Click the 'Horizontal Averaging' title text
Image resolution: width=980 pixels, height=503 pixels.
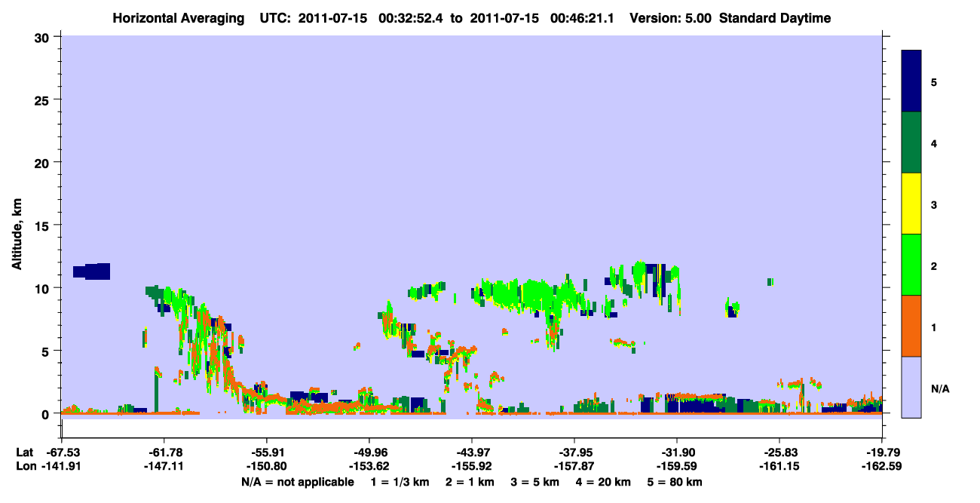tap(177, 18)
